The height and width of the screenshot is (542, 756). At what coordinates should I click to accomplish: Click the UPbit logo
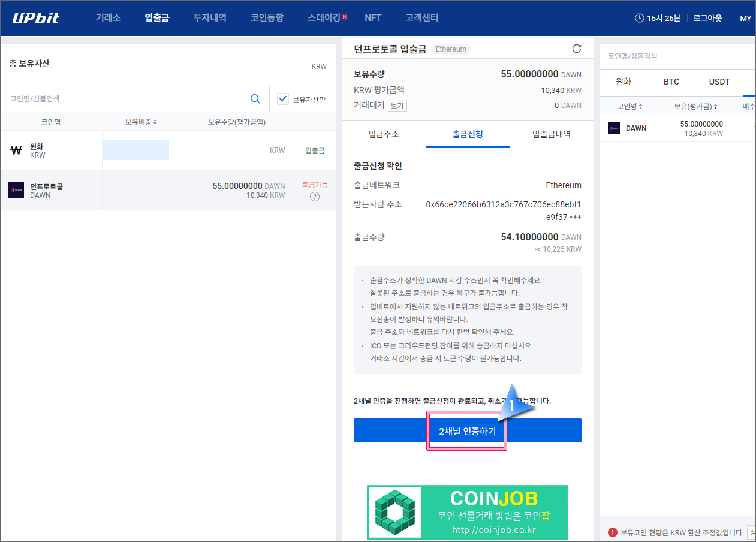pos(36,17)
